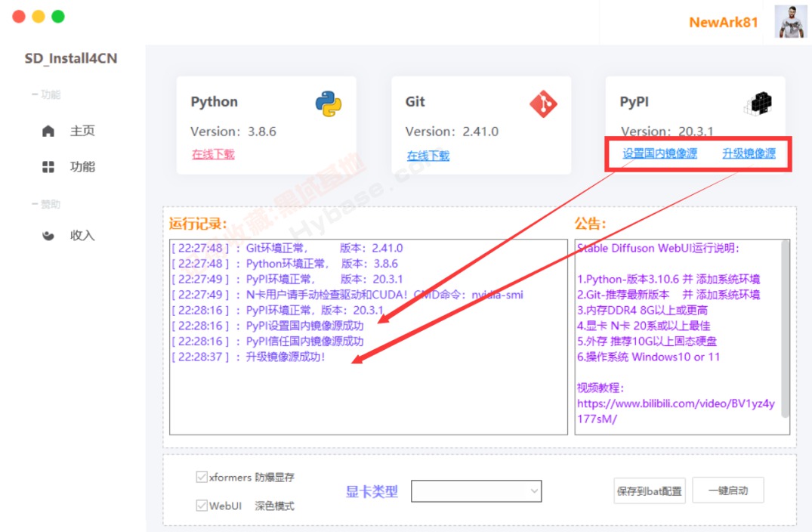Click the log line PyPI信任国内镜像源成功
Viewport: 812px width, 532px height.
(x=267, y=342)
